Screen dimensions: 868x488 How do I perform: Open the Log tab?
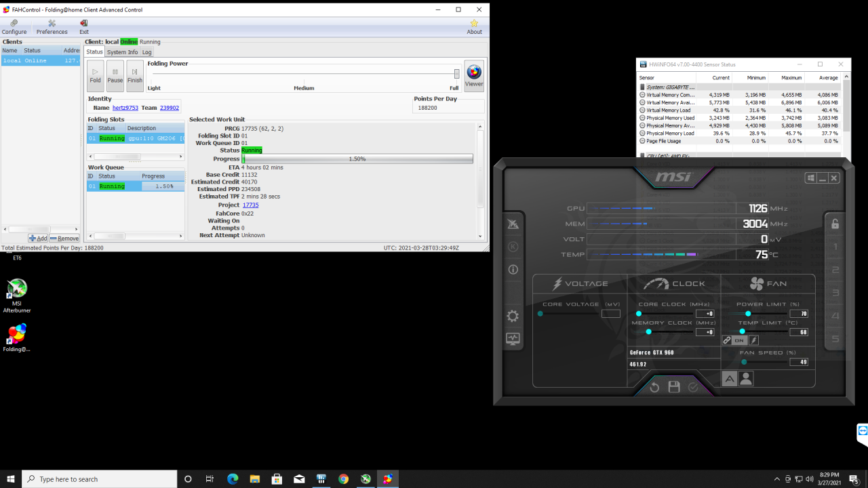pyautogui.click(x=146, y=52)
